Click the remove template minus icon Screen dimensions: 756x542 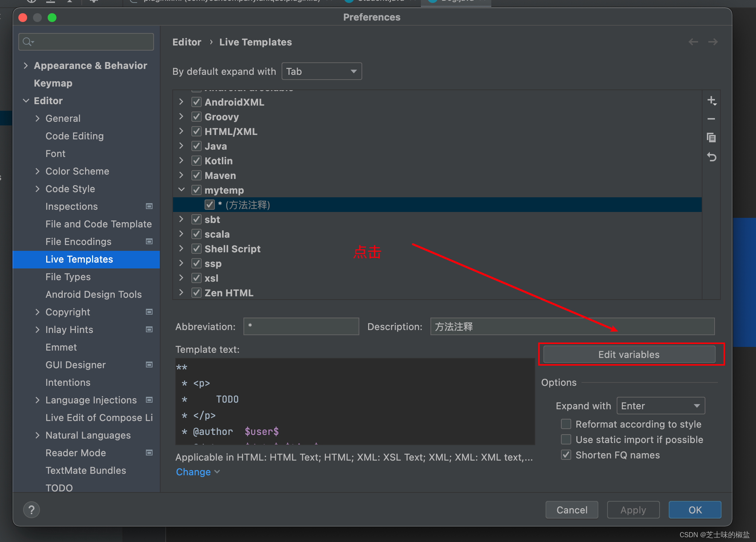(711, 119)
